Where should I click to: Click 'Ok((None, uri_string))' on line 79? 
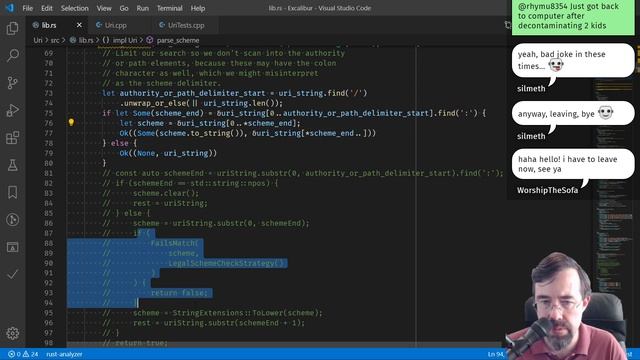168,153
